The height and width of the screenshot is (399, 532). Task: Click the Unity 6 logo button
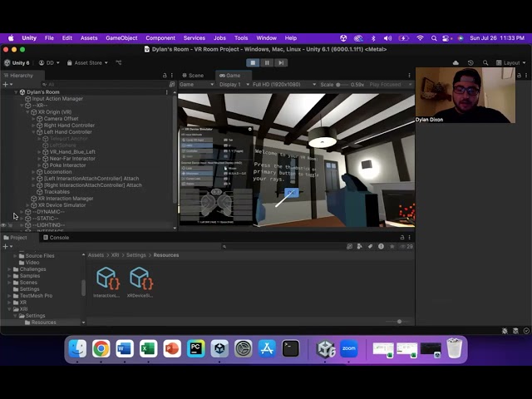tap(17, 63)
